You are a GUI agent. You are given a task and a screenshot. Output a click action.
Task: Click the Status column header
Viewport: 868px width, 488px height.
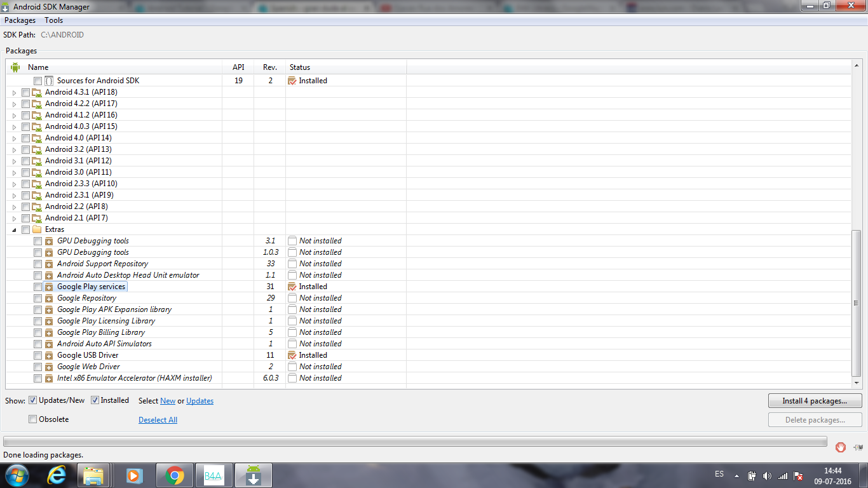346,67
